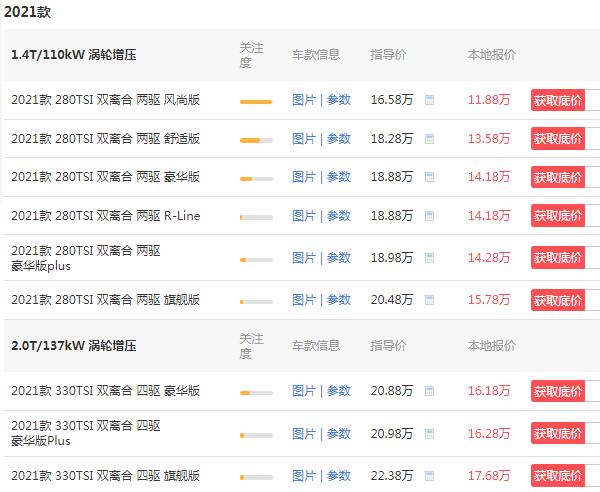Select model 2021款 330TSI 四驱 旗舰版
Viewport: 600px width, 492px height.
(106, 476)
